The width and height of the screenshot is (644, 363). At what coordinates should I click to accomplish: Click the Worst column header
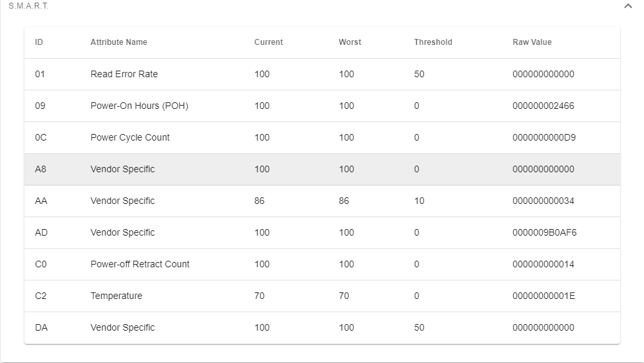[350, 42]
